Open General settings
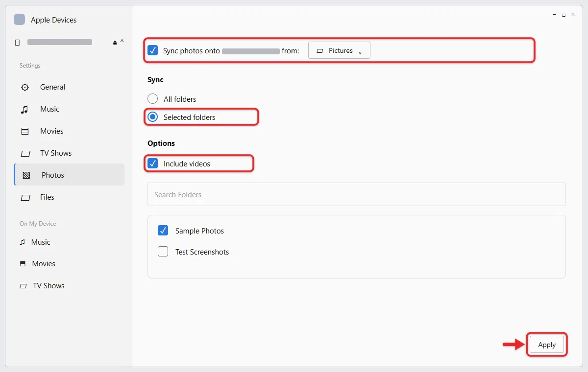Image resolution: width=588 pixels, height=372 pixels. [x=69, y=87]
